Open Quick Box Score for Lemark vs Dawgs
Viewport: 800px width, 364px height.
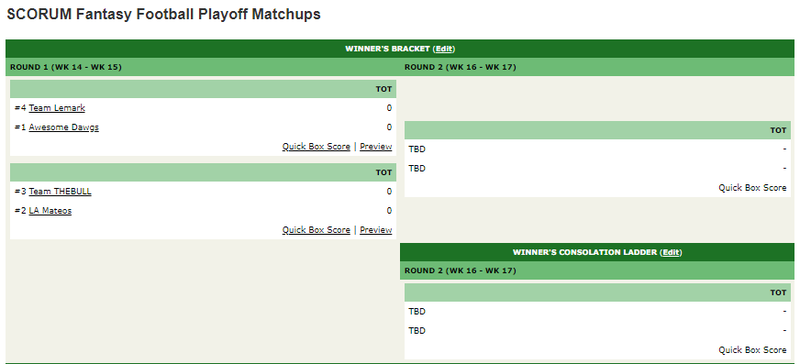[x=316, y=147]
